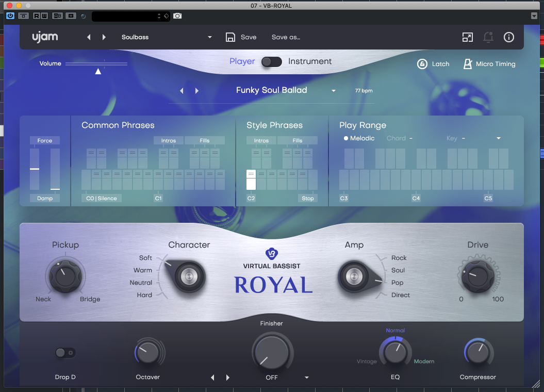Open the Key selection dropdown

[x=498, y=138]
